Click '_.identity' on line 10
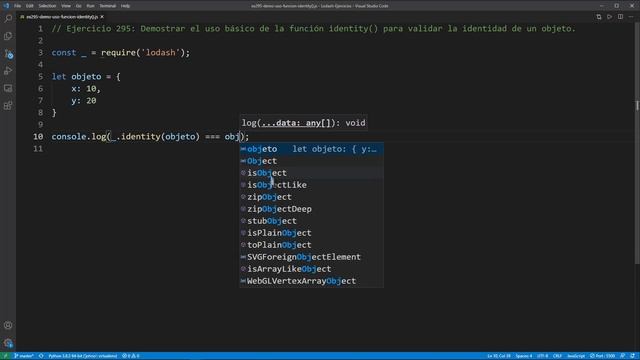 136,137
